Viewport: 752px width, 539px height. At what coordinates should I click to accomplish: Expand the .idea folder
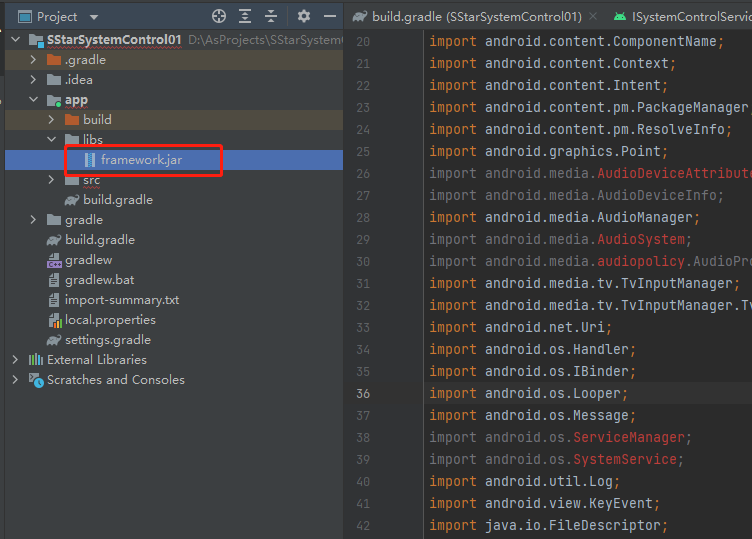33,80
